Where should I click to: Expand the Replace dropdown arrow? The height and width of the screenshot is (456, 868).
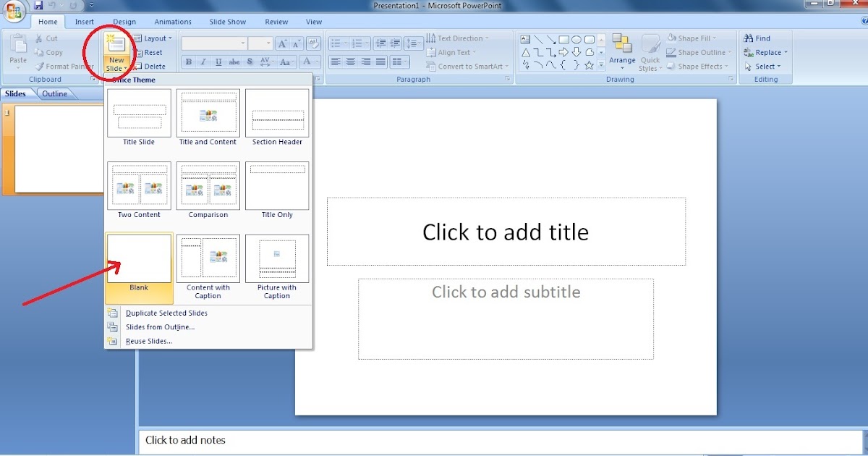pos(786,53)
